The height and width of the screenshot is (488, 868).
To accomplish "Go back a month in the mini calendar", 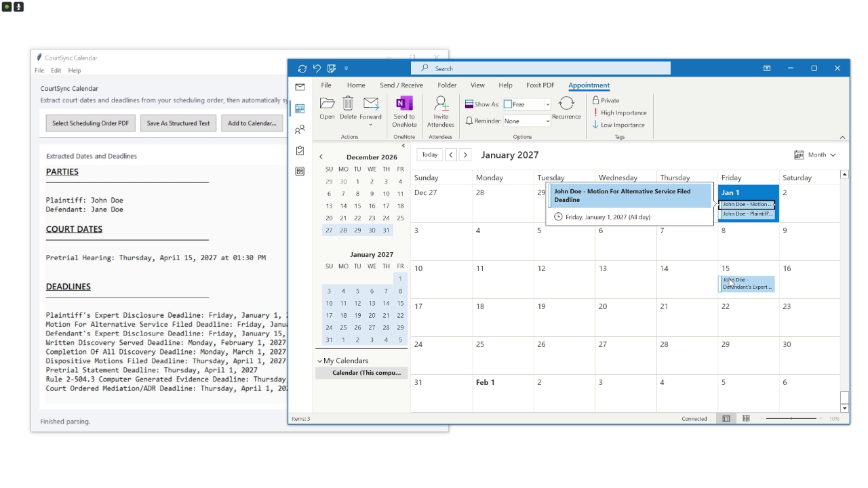I will [321, 157].
